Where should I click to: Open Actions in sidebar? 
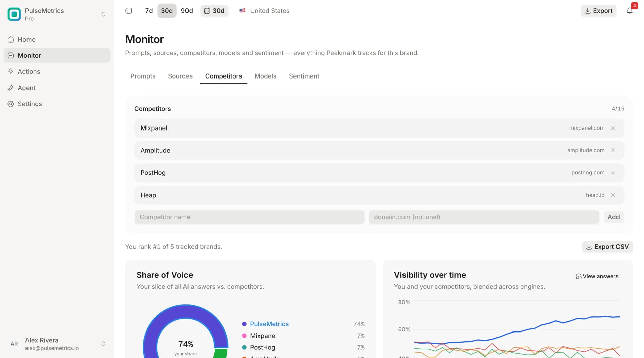tap(57, 71)
